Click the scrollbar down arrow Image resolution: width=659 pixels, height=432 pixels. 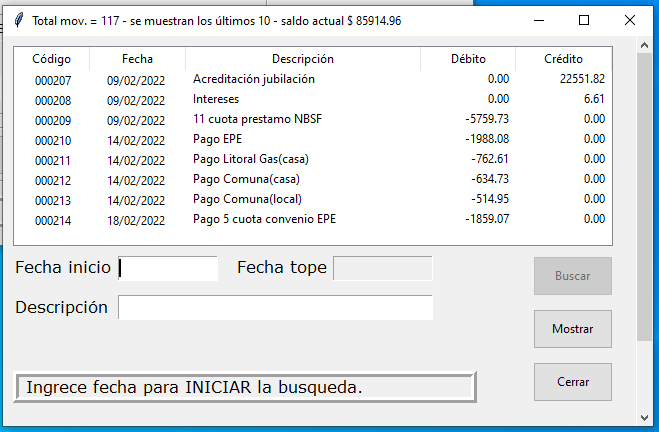[x=644, y=417]
